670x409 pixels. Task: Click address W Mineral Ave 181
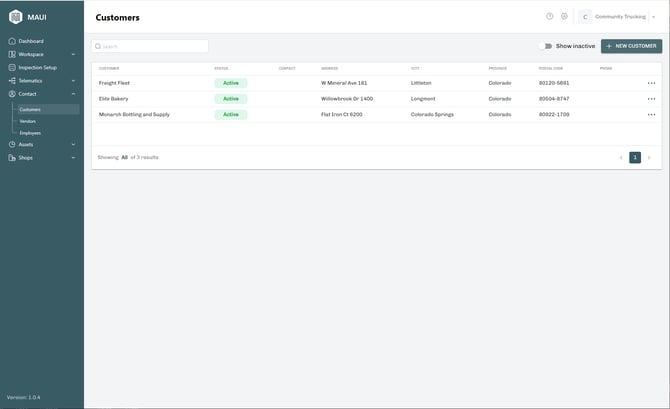[344, 83]
